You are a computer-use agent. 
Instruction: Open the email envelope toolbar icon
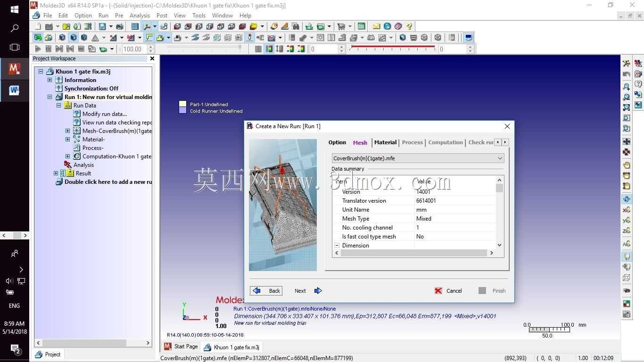[376, 26]
